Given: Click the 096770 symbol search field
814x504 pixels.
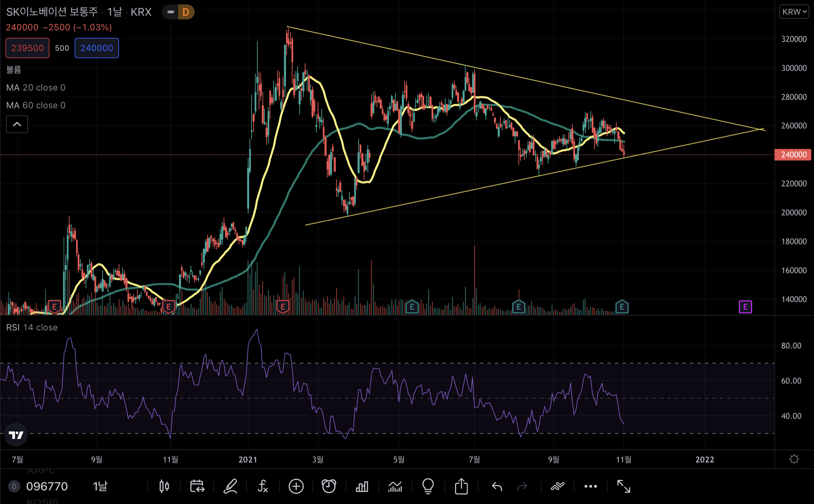Looking at the screenshot, I should 47,486.
